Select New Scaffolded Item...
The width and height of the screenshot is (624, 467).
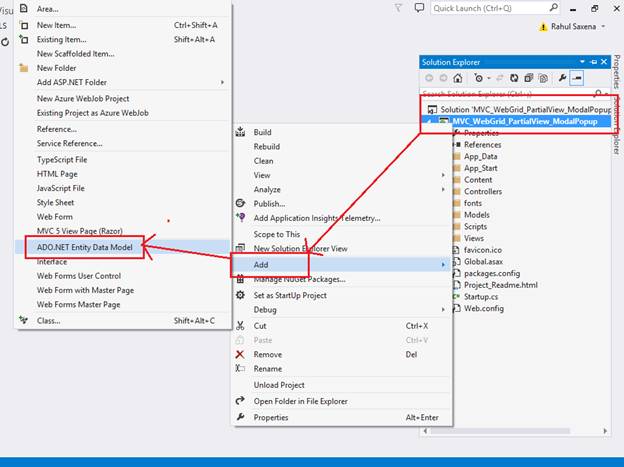[76, 54]
